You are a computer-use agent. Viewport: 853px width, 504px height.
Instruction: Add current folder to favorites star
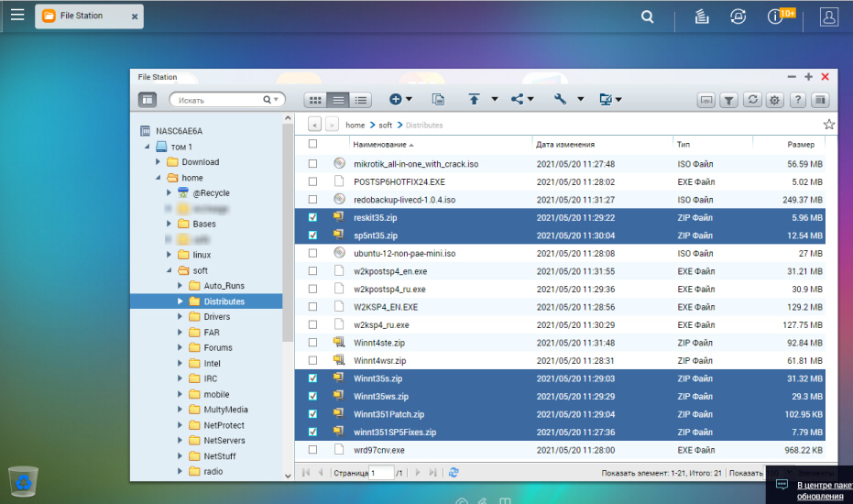[x=828, y=125]
